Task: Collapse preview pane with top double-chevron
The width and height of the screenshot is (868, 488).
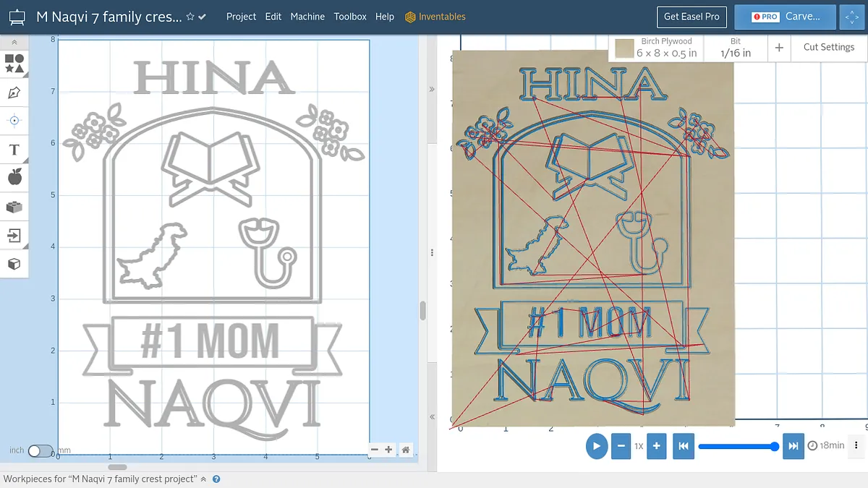Action: pos(432,90)
